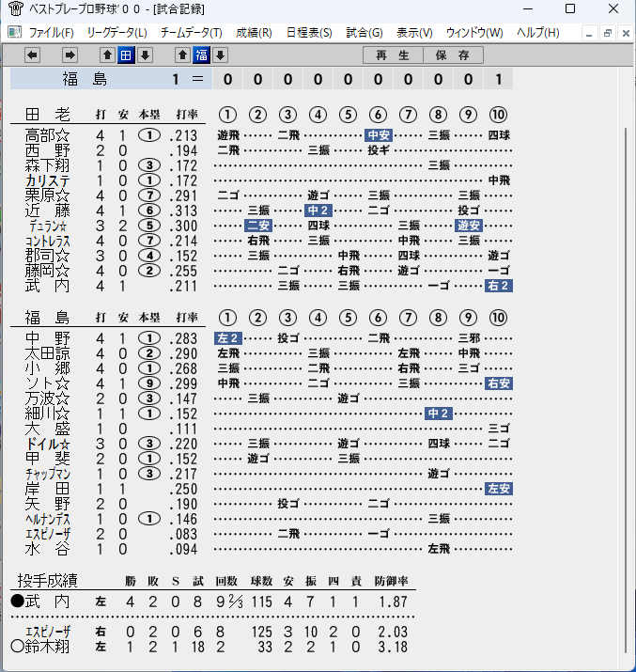Click up arrow beside 福 team icon
Image resolution: width=636 pixels, height=672 pixels.
[182, 55]
